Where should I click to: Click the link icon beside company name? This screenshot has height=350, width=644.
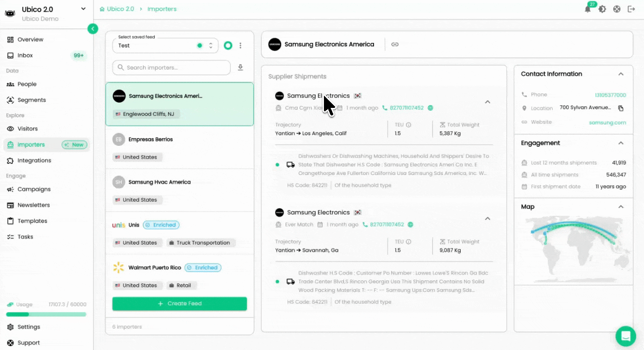(395, 44)
